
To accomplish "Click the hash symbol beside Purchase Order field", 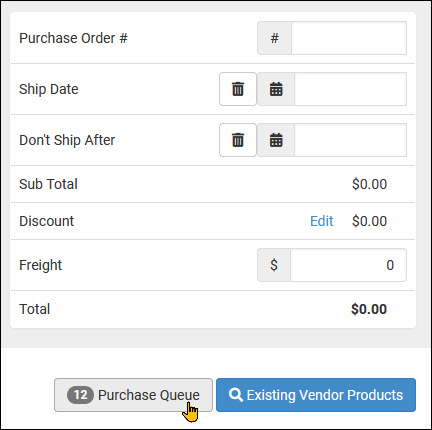I will (274, 38).
